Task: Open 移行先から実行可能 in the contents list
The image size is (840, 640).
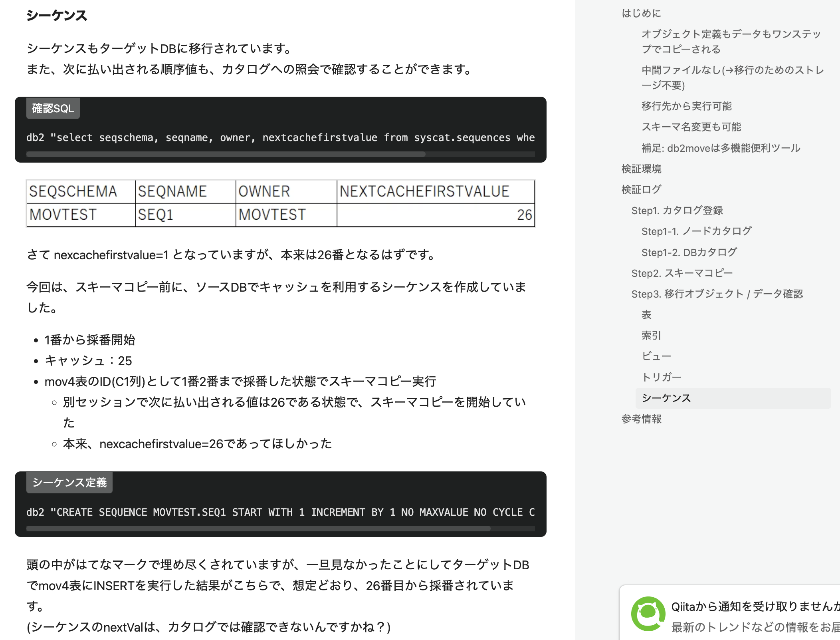Action: [686, 106]
